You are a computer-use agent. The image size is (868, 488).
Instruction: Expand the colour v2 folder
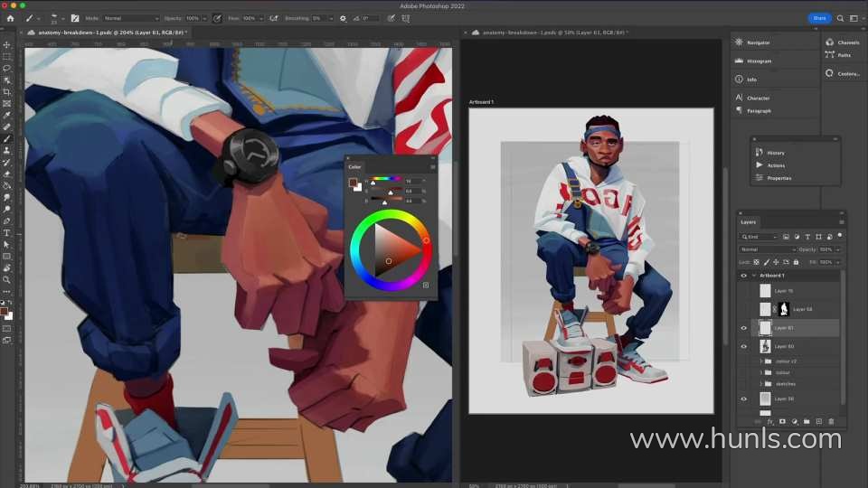pyautogui.click(x=761, y=361)
